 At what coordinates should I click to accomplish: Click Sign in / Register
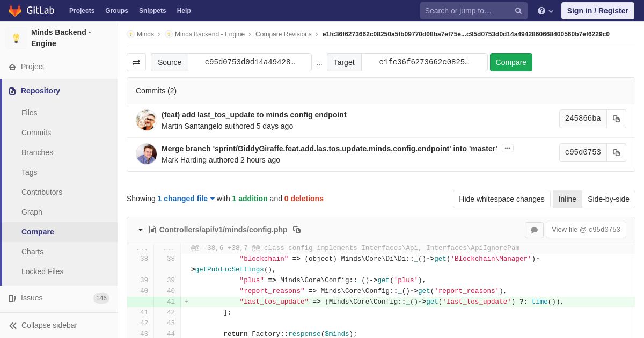click(x=598, y=11)
